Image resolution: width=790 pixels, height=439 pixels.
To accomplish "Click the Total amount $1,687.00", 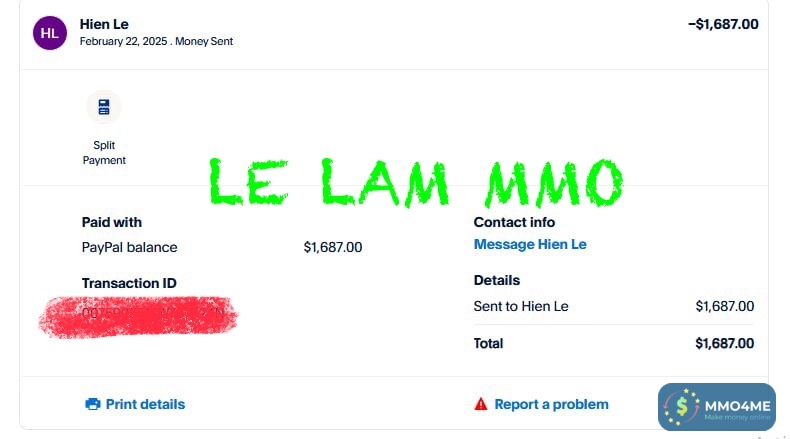I will point(724,343).
